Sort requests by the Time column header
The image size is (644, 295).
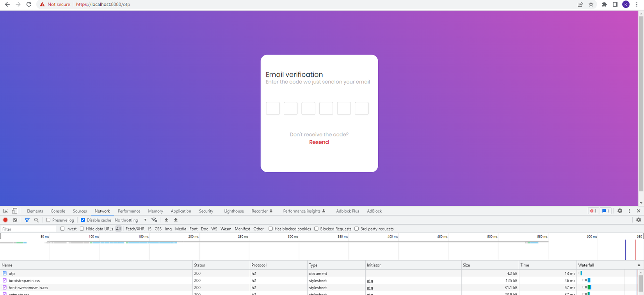(x=548, y=265)
